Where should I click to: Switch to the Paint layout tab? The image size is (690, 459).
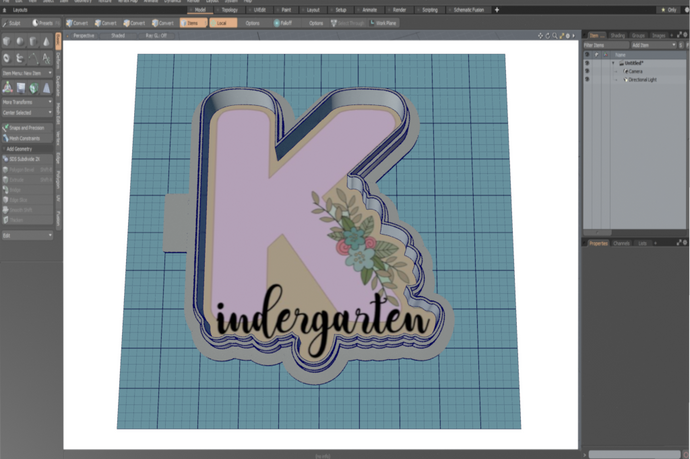point(286,10)
